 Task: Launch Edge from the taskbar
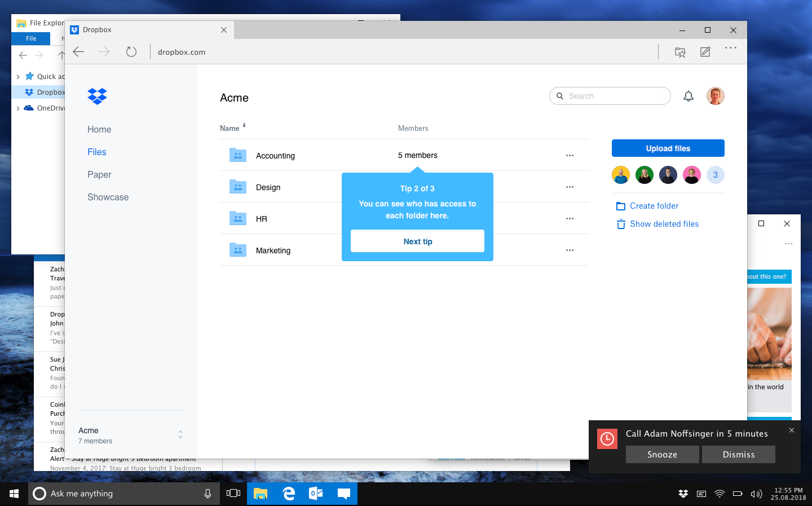point(289,494)
